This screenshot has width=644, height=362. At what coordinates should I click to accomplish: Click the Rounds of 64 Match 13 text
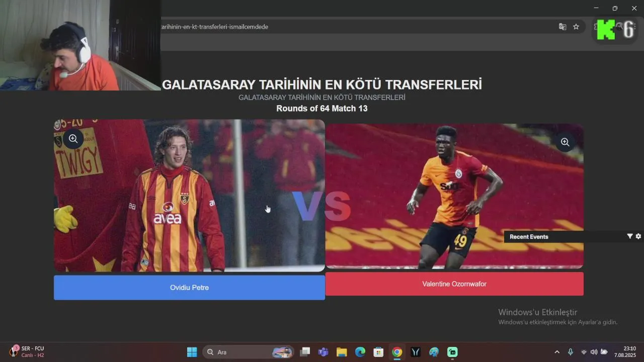322,109
